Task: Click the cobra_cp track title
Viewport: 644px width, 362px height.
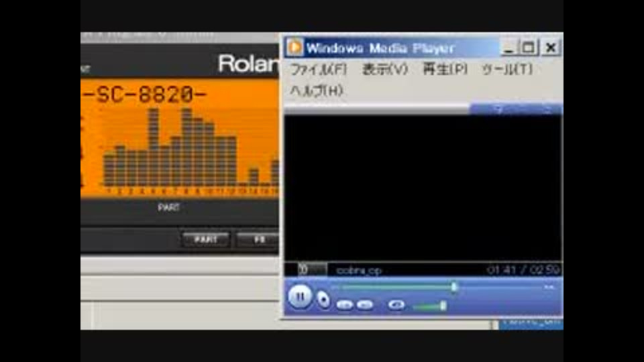Action: pyautogui.click(x=358, y=270)
